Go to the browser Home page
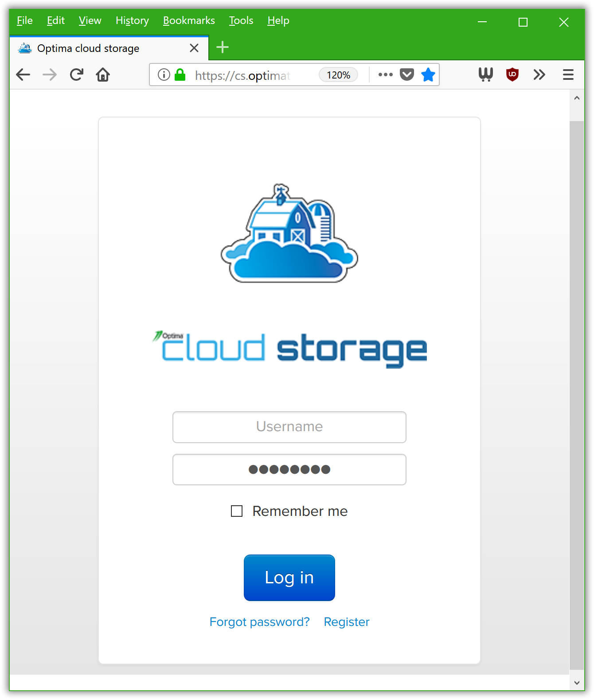This screenshot has height=700, width=594. 103,75
